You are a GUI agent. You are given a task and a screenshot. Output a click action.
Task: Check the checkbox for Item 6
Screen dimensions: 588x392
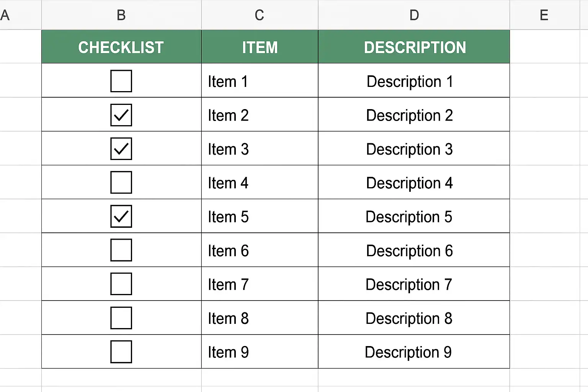tap(121, 250)
